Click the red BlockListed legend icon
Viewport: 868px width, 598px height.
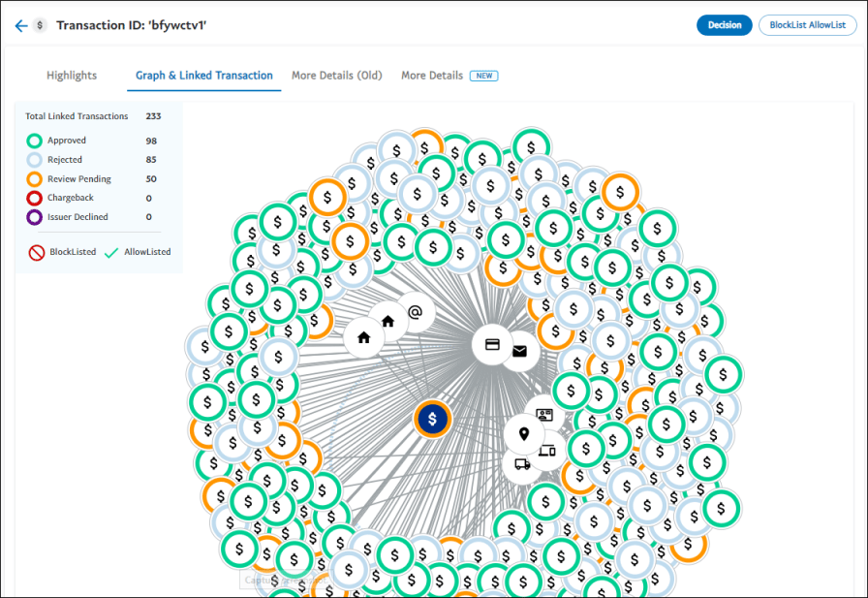[x=36, y=252]
